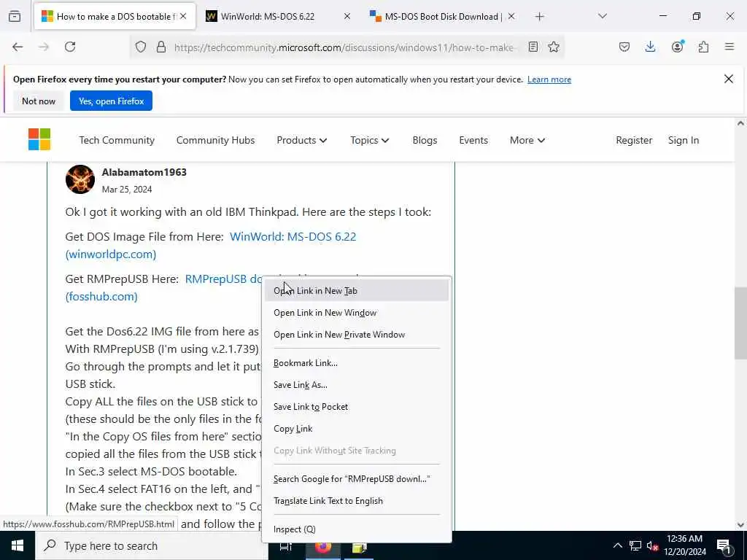Open File Explorer taskbar icon
Screen dimensions: 747x560
coord(359,548)
